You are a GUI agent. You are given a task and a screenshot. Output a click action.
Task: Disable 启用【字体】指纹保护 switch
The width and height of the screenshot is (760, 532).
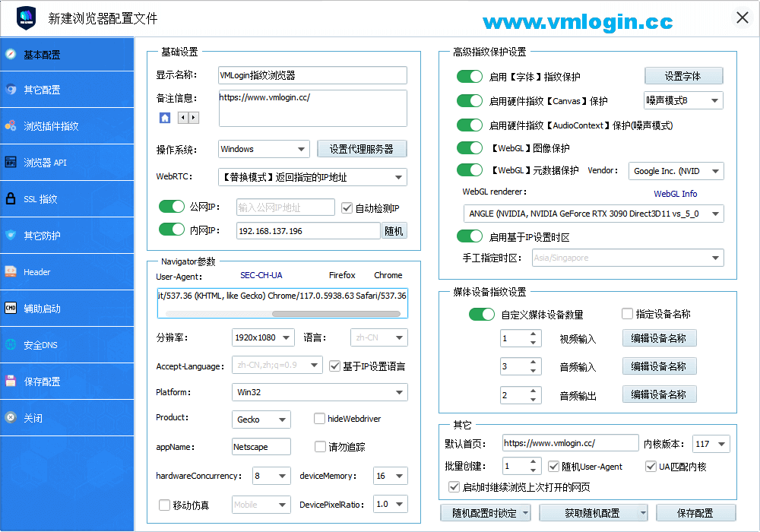pos(470,77)
